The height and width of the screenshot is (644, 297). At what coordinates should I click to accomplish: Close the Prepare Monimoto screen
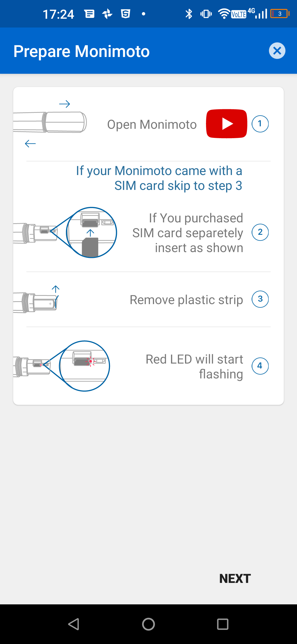point(277,51)
